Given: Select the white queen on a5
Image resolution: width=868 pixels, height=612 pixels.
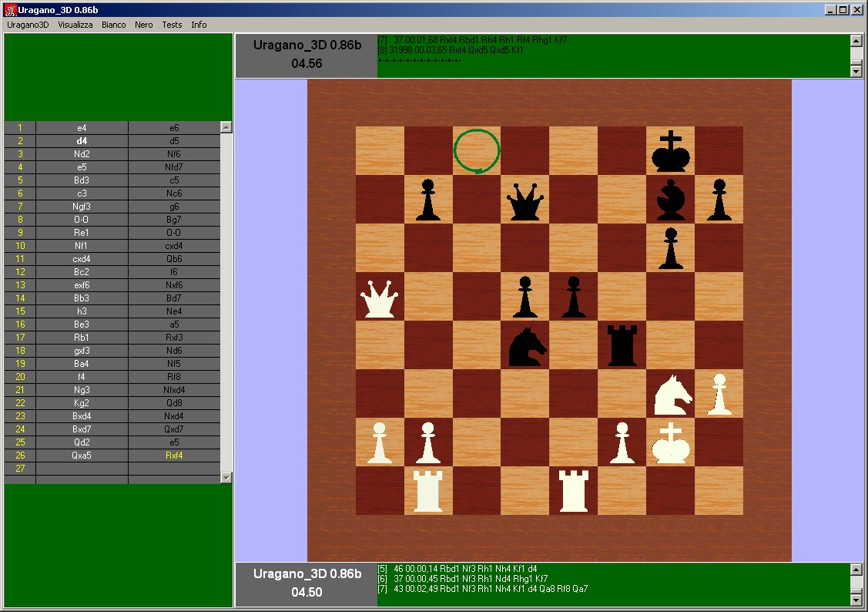Looking at the screenshot, I should 379,298.
